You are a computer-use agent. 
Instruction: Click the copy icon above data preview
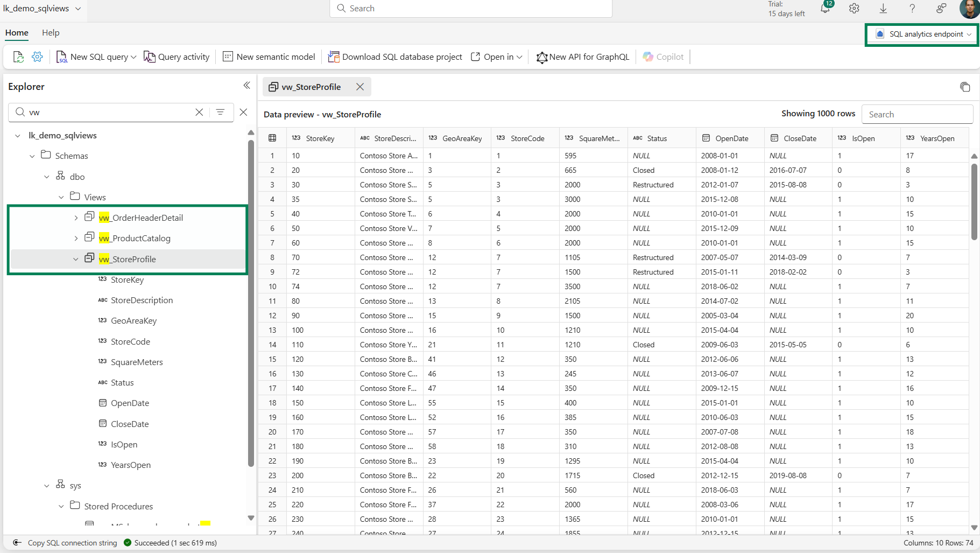(x=965, y=87)
